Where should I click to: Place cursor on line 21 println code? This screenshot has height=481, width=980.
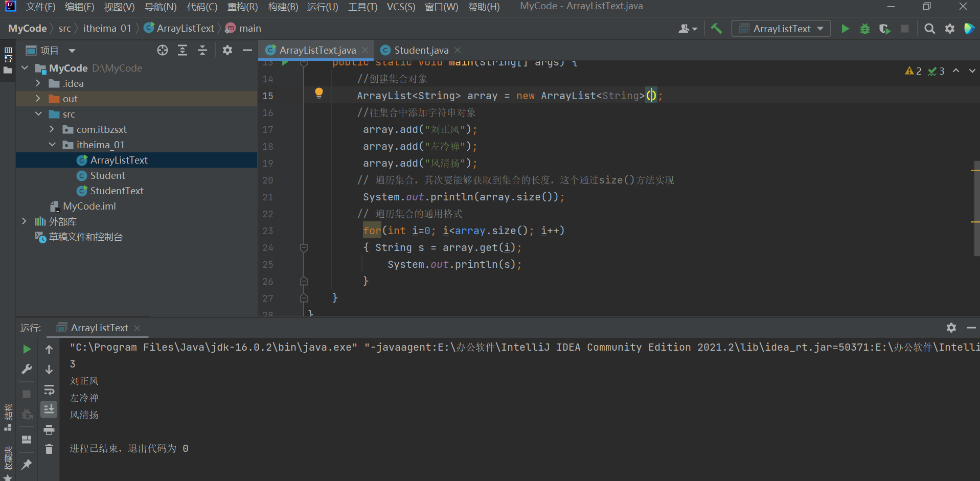pos(463,197)
